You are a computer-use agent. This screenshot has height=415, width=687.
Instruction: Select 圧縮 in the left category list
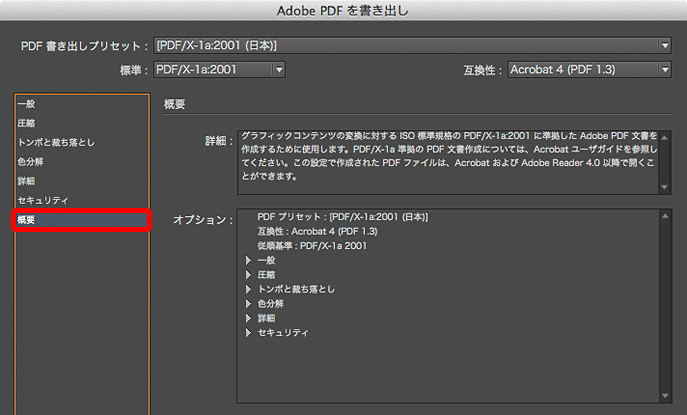[x=81, y=123]
